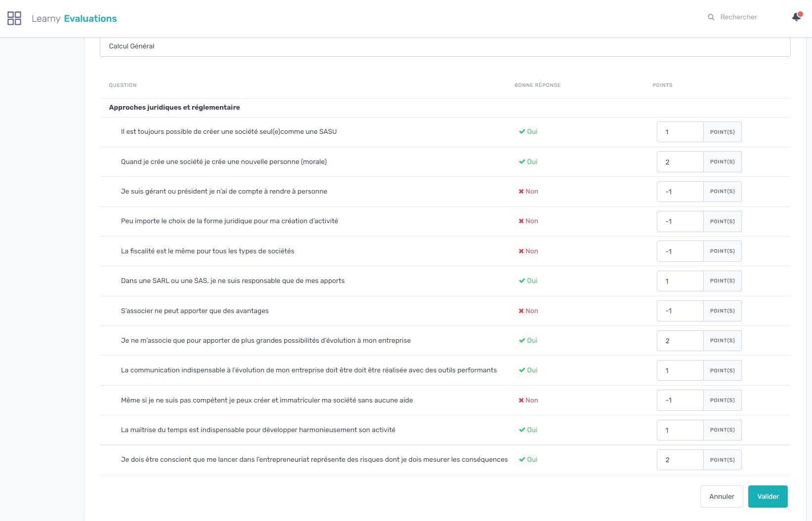This screenshot has height=521, width=812.
Task: Click the Oui answer for 'SARL ou une SAS' row
Action: pos(528,281)
